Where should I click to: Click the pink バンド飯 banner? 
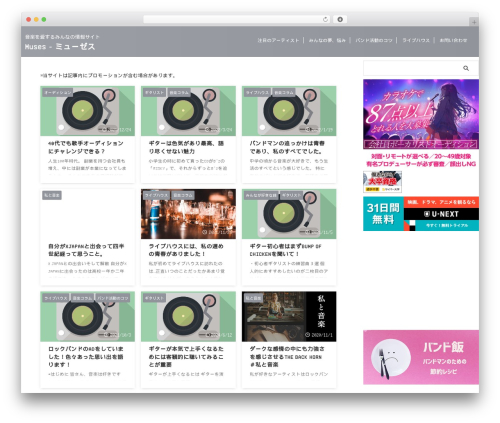tap(421, 357)
